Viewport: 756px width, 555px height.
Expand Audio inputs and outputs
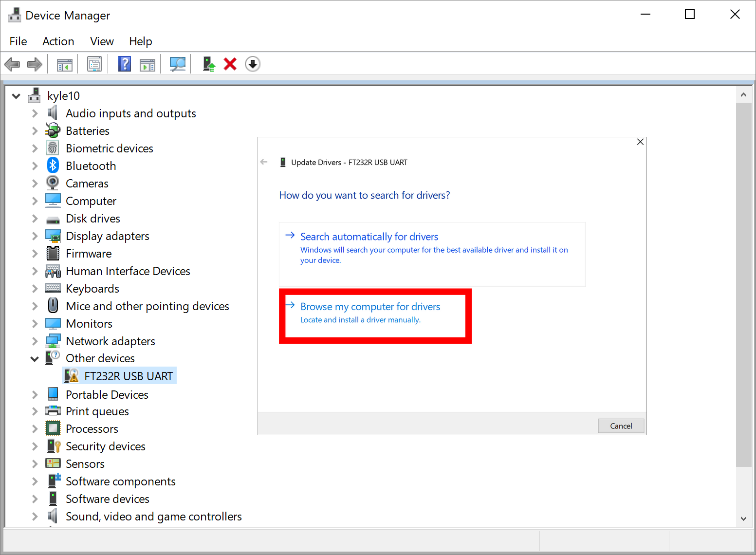(x=35, y=113)
